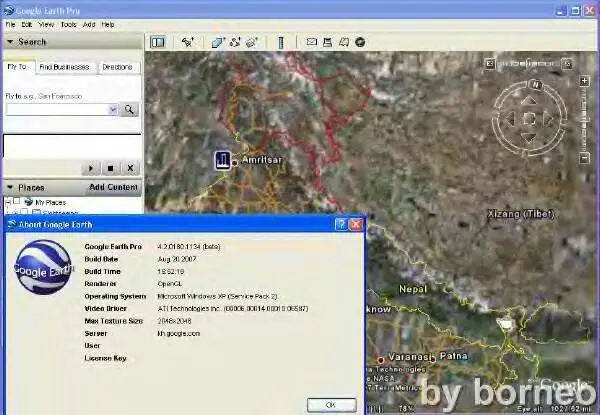Collapse the My Places tree node

[8, 201]
